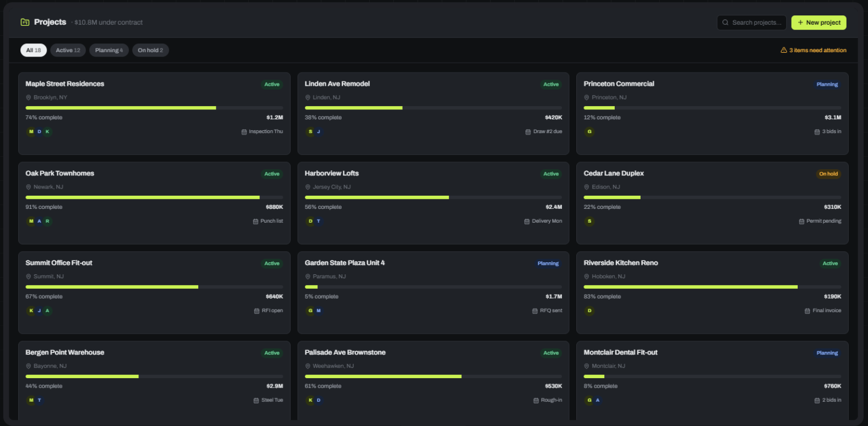Click the calendar icon beside RFI open

[257, 311]
